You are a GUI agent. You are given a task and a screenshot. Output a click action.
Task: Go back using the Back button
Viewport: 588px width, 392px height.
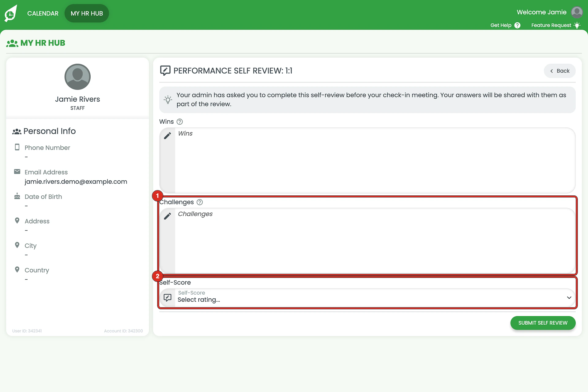point(560,71)
